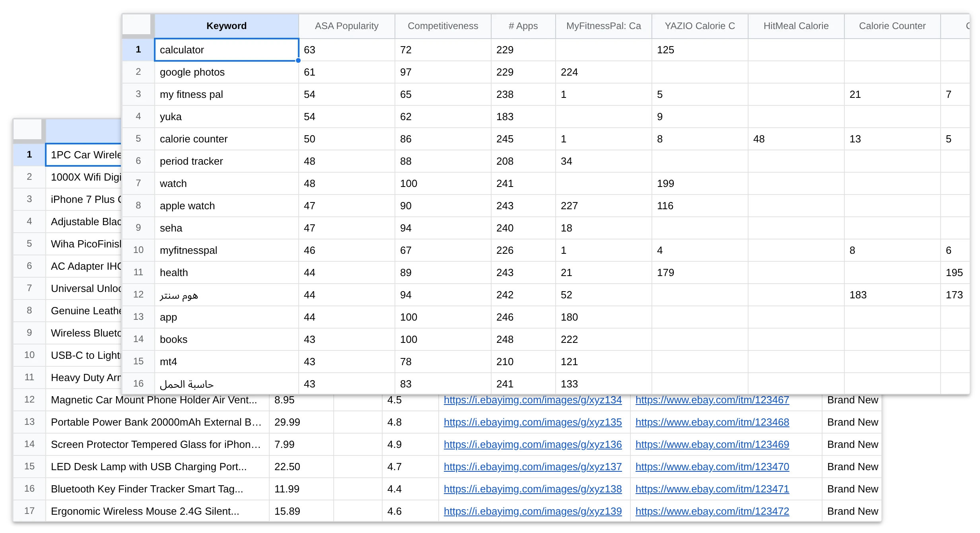
Task: Click 'Genuine Leathe' cell in eBay table
Action: (84, 311)
